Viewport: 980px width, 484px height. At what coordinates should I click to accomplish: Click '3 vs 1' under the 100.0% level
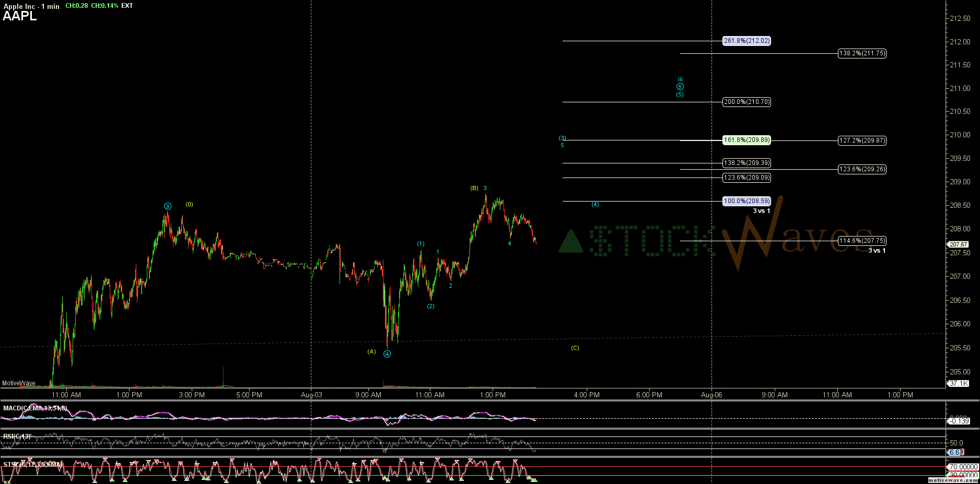pyautogui.click(x=762, y=211)
